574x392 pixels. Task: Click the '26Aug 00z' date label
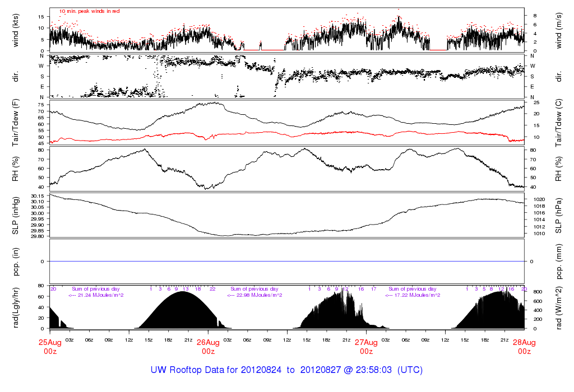tap(209, 347)
